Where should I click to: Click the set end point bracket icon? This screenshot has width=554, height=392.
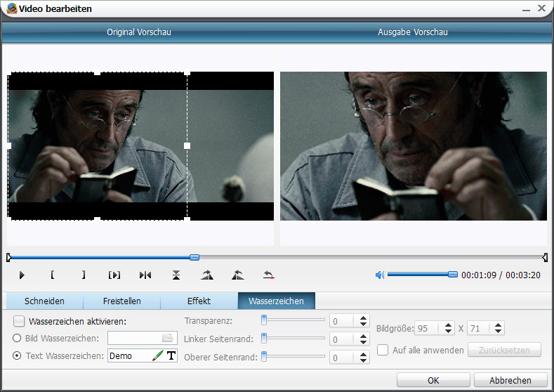coord(83,275)
